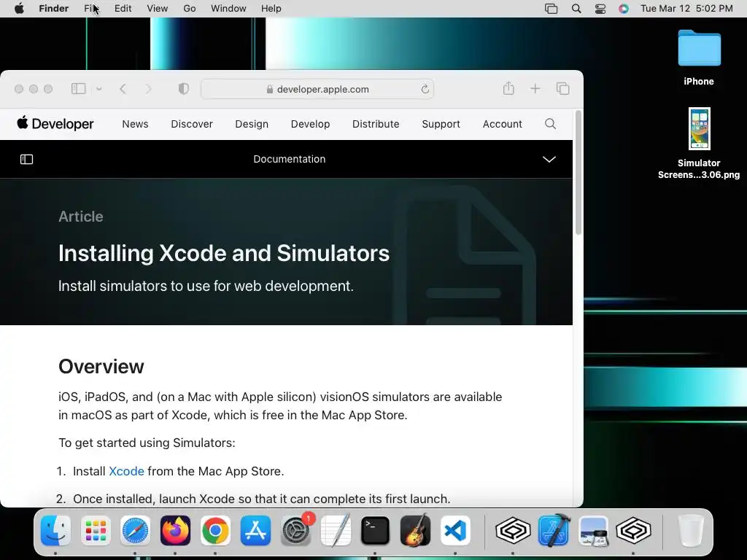Open the Window menu
Viewport: 747px width, 560px height.
(x=228, y=9)
